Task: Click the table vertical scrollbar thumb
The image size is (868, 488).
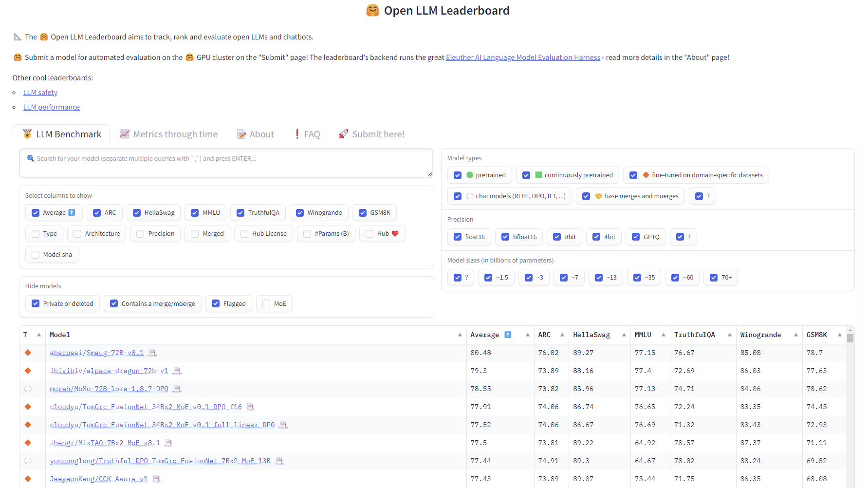Action: click(x=850, y=338)
